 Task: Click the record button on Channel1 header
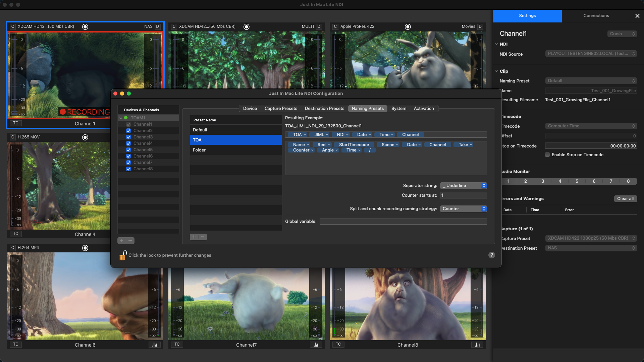[85, 27]
